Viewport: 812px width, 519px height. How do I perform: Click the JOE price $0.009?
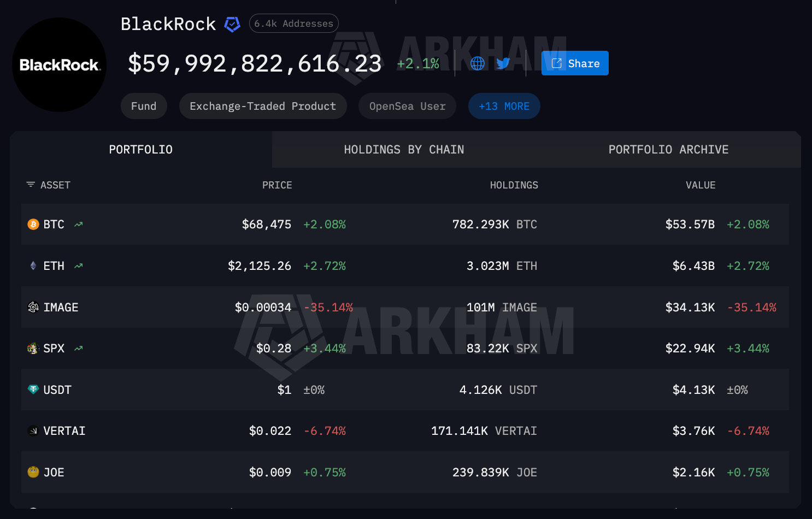(x=270, y=473)
